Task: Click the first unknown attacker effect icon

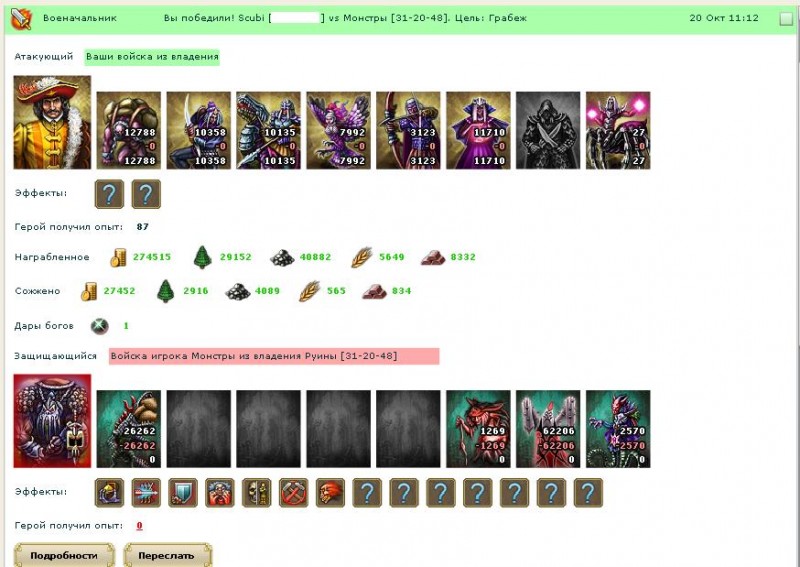Action: (109, 194)
